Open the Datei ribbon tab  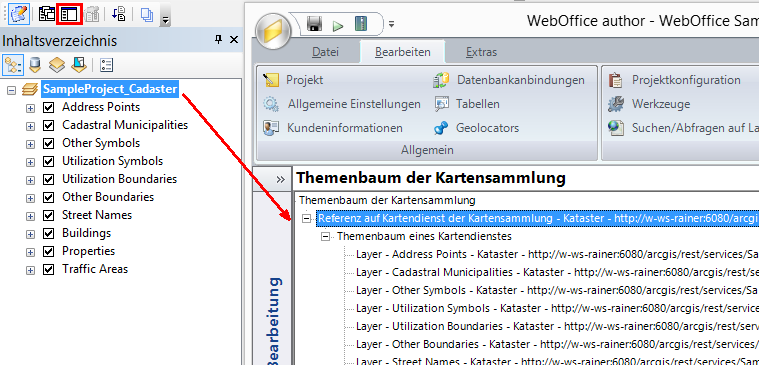325,52
